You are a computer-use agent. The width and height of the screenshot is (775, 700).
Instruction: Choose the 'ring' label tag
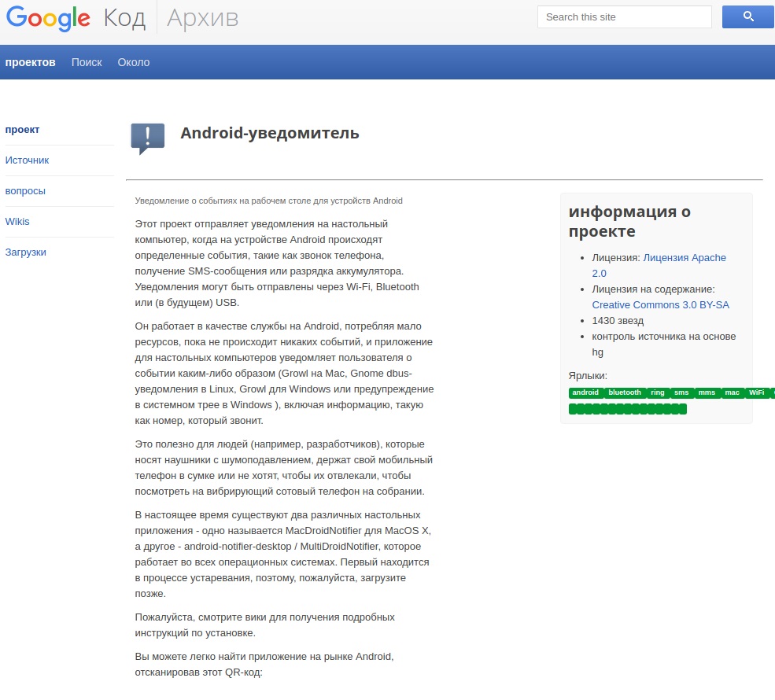[x=657, y=392]
